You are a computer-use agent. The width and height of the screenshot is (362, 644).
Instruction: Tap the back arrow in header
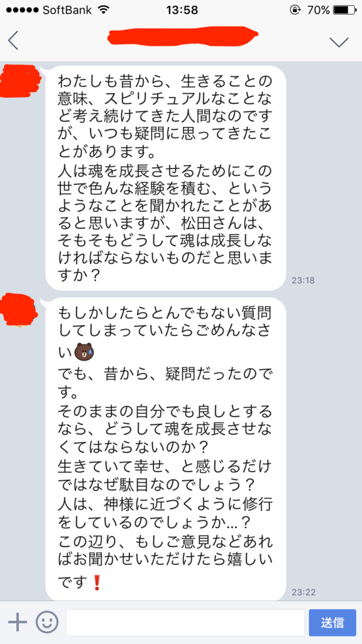[13, 40]
